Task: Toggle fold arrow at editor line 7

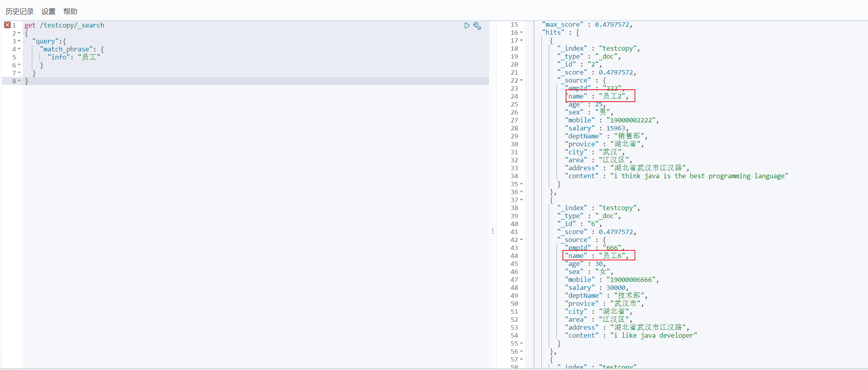Action: [x=19, y=73]
